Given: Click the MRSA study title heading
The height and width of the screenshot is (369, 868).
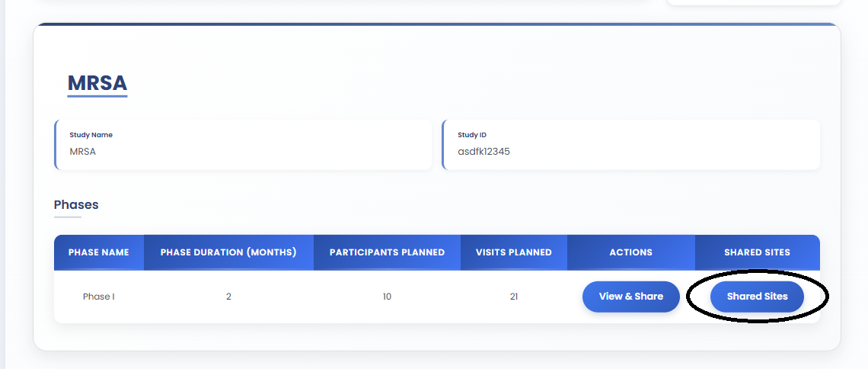Looking at the screenshot, I should click(x=97, y=82).
